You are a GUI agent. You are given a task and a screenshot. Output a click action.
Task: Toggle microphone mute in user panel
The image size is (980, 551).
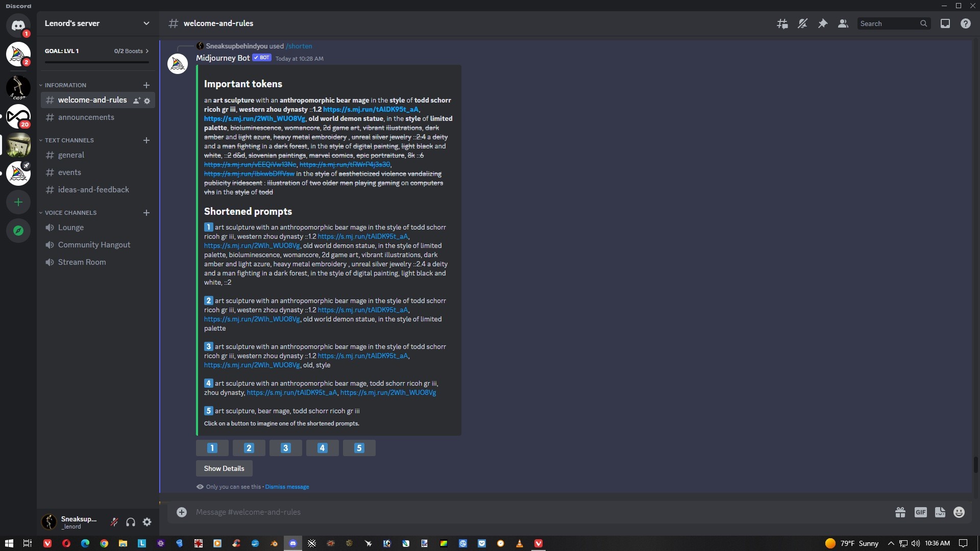[114, 522]
